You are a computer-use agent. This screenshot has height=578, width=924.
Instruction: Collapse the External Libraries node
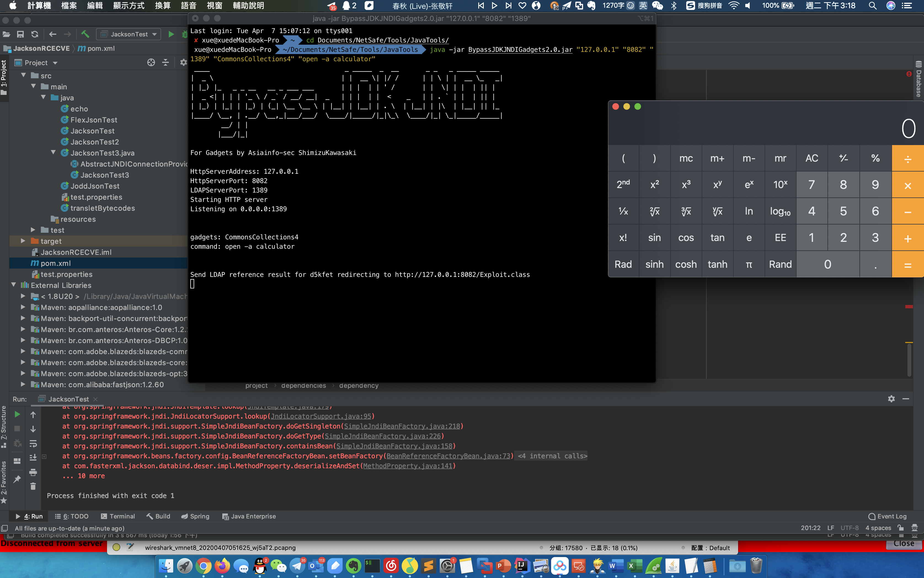coord(14,285)
